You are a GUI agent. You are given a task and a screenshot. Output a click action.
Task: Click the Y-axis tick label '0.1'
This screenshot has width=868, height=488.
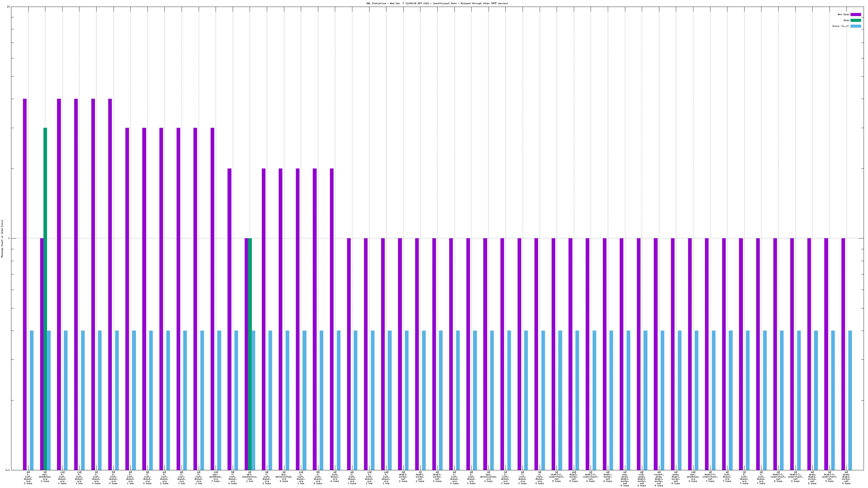coord(8,470)
